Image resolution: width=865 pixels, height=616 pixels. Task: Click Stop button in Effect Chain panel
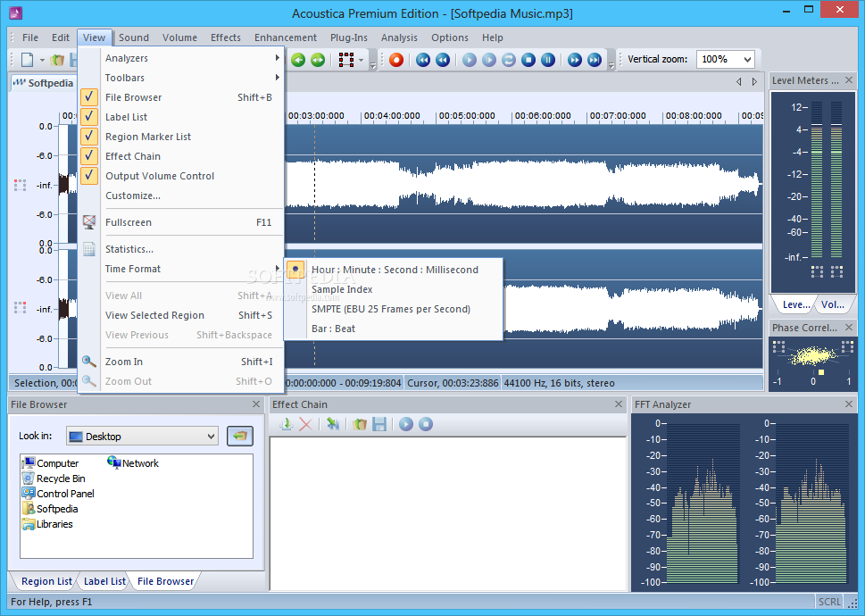click(x=426, y=424)
